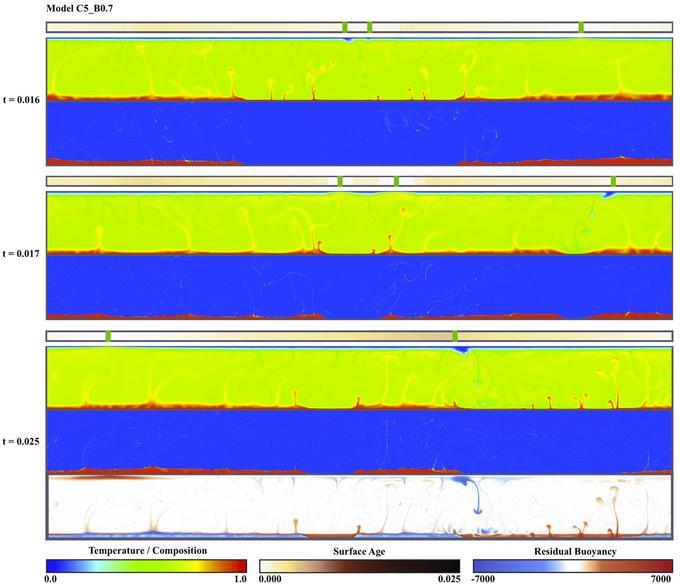The image size is (680, 587).
Task: Click the Surface Age brown colorbar
Action: (360, 566)
